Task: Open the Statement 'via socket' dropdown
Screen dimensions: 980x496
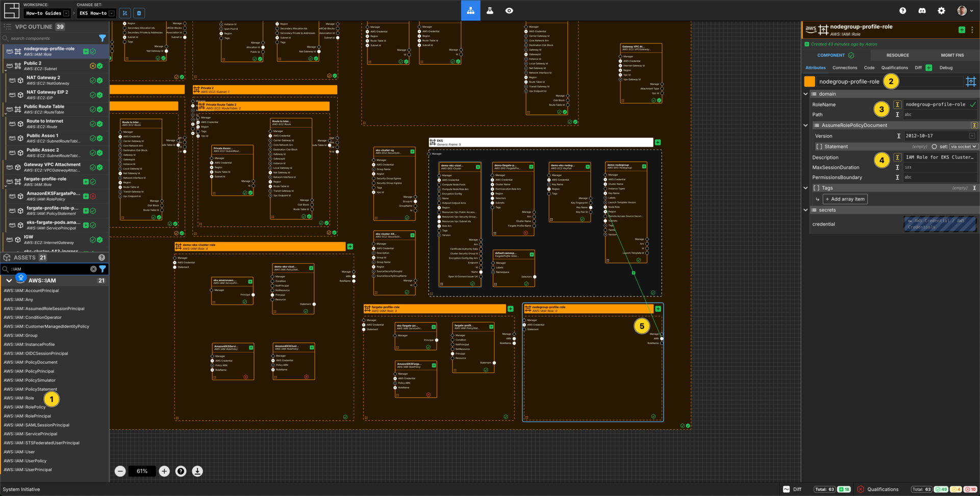Action: coord(963,147)
